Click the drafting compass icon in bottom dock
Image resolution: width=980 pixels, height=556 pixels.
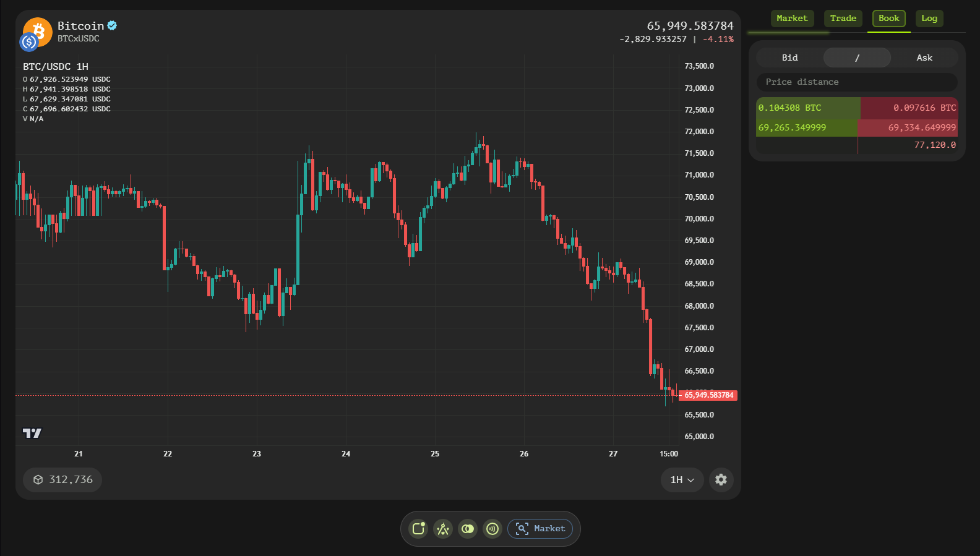point(443,529)
